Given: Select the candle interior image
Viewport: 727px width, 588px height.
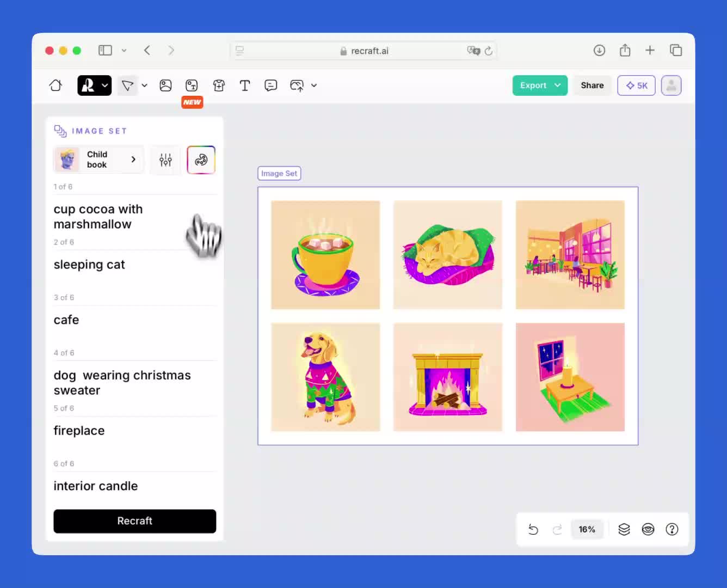Looking at the screenshot, I should click(570, 377).
